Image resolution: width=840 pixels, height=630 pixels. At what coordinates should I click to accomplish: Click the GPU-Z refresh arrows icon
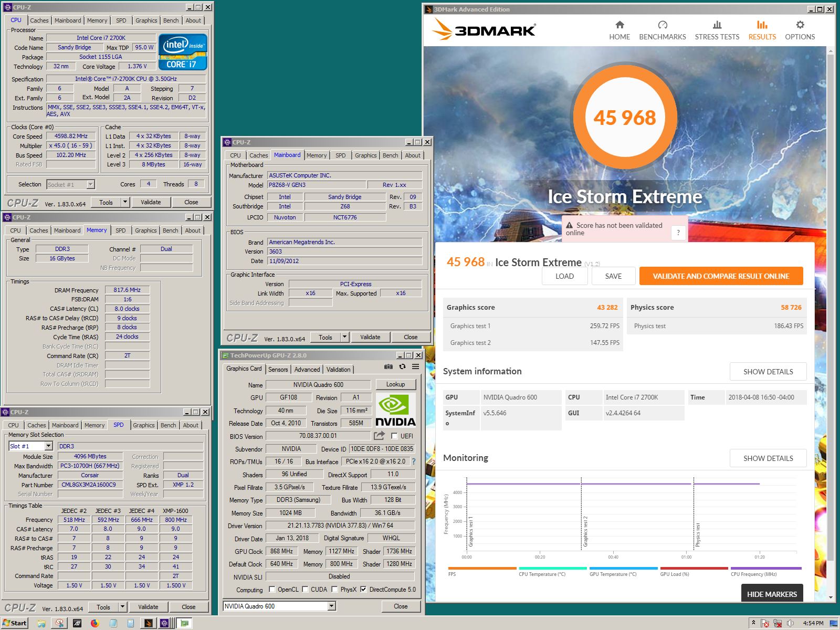(x=402, y=367)
